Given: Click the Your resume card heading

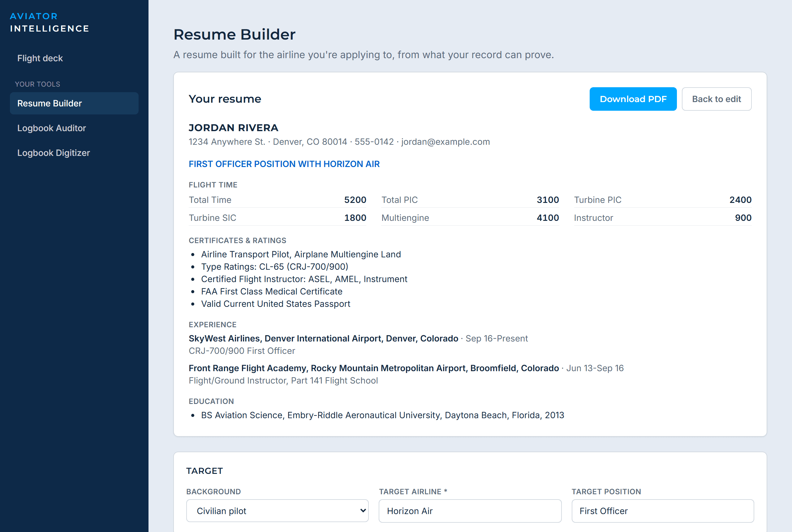Looking at the screenshot, I should click(225, 99).
